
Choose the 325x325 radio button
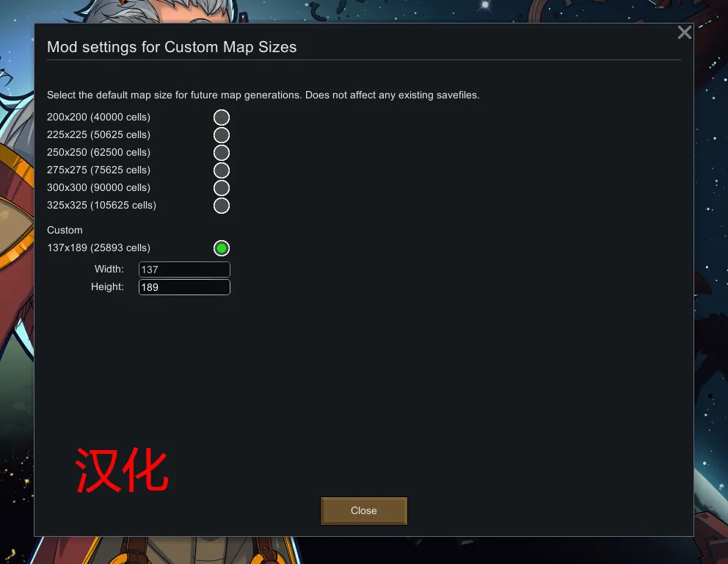pyautogui.click(x=222, y=206)
